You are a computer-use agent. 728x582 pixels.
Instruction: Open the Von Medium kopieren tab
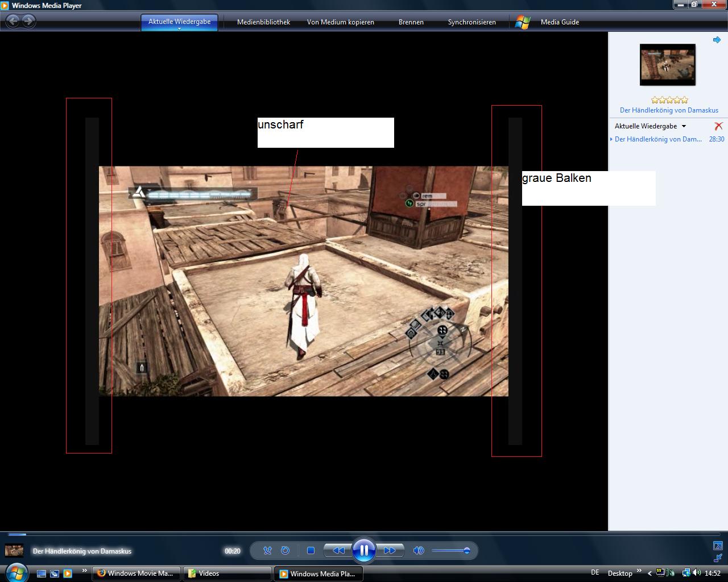coord(341,22)
